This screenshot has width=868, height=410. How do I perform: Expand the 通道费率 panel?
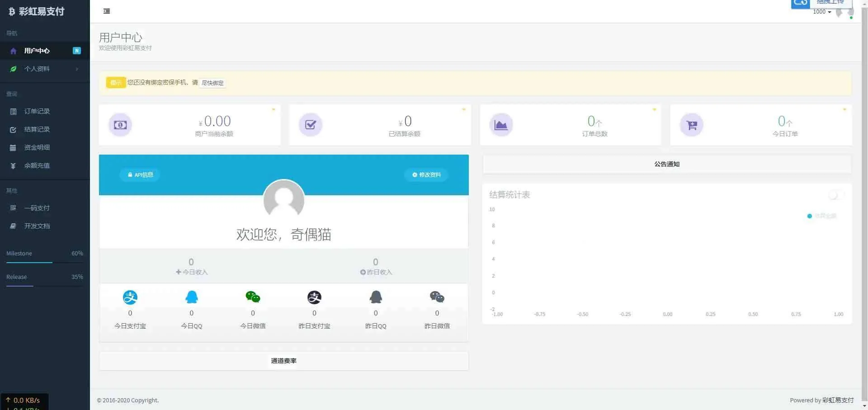click(283, 361)
